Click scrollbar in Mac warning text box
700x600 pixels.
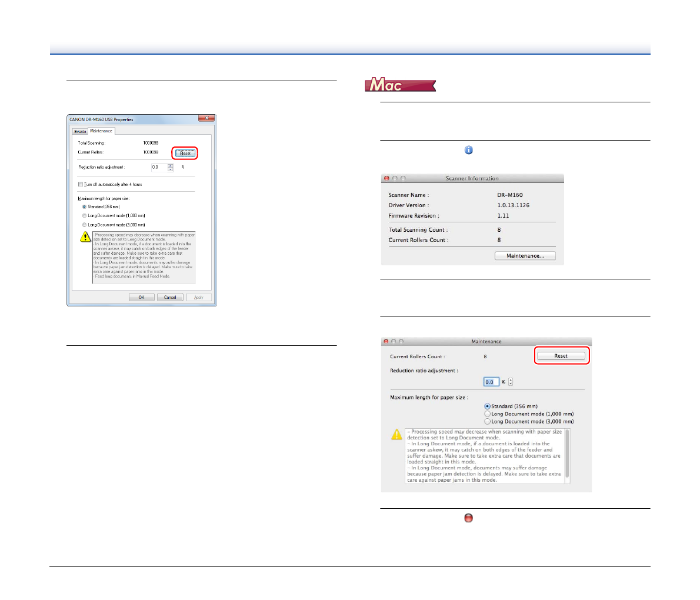(x=567, y=453)
